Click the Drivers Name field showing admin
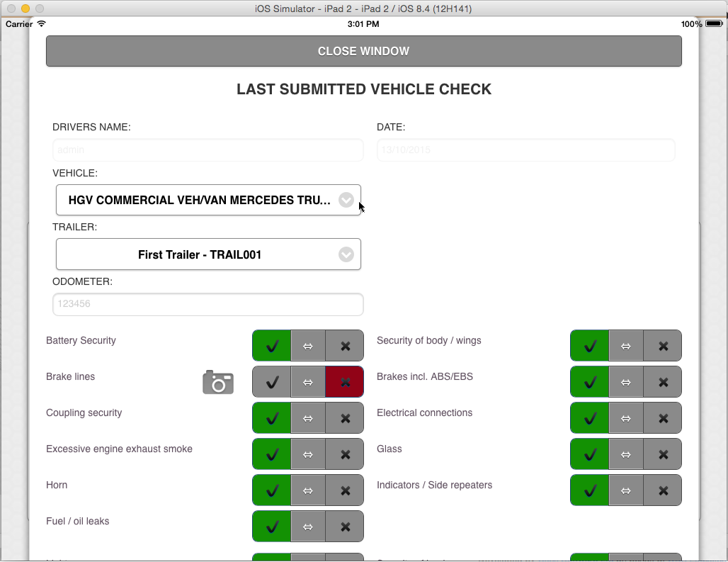The width and height of the screenshot is (728, 562). (x=208, y=150)
